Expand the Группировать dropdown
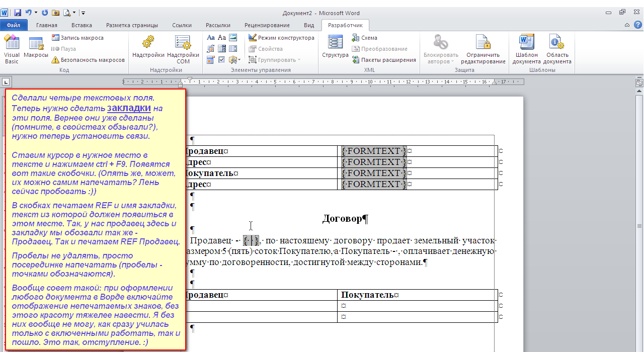The image size is (644, 352). click(x=274, y=60)
